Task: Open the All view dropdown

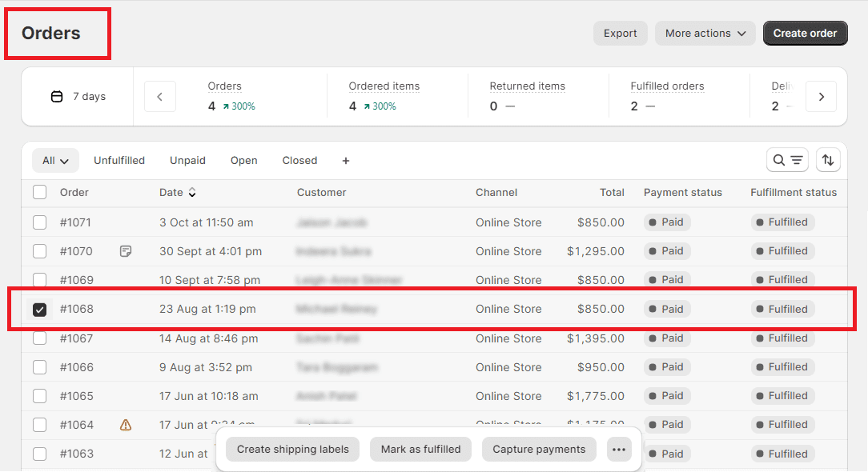Action: coord(55,161)
